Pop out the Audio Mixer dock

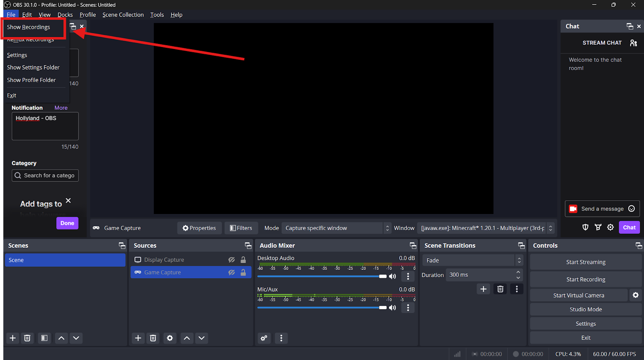click(413, 245)
